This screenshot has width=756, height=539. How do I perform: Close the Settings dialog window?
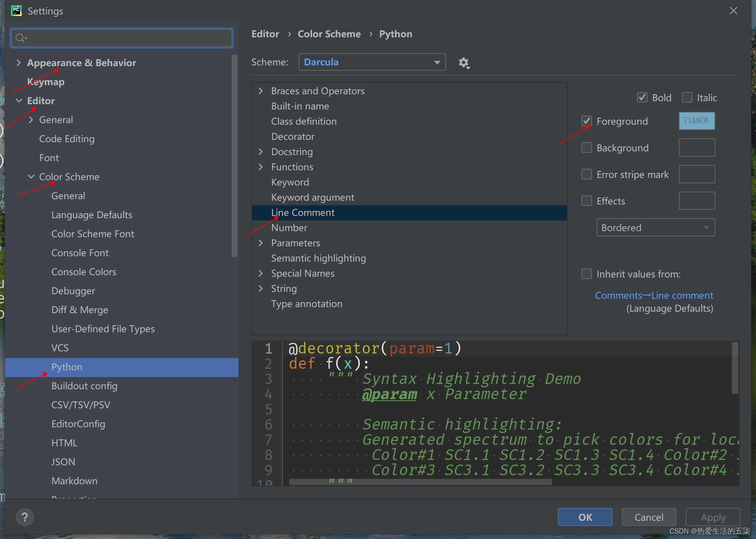click(734, 11)
